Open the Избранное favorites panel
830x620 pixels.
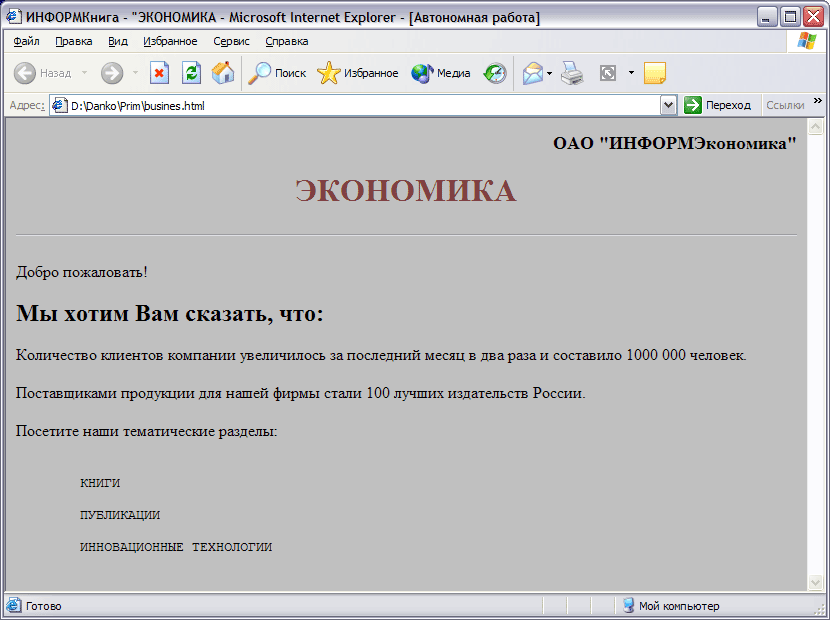[x=357, y=73]
